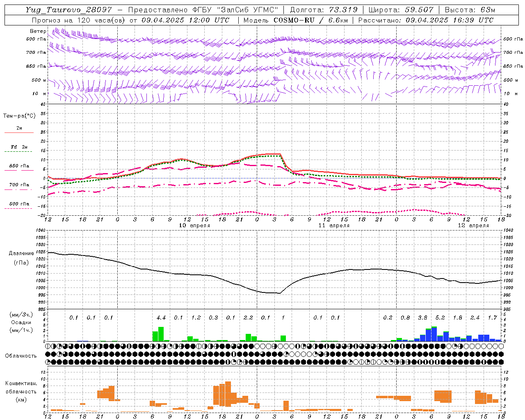Click the 12 апреля date label
The height and width of the screenshot is (420, 525).
coord(473,226)
